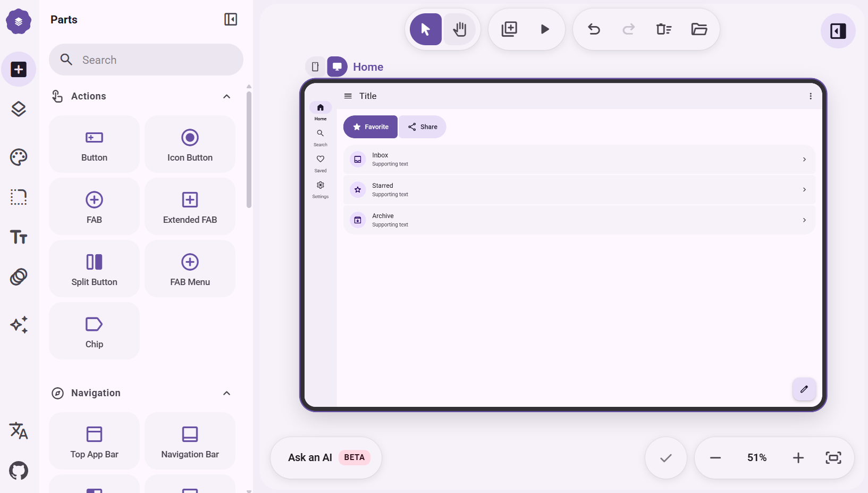Open the language translate icon
The width and height of the screenshot is (868, 493).
tap(19, 431)
